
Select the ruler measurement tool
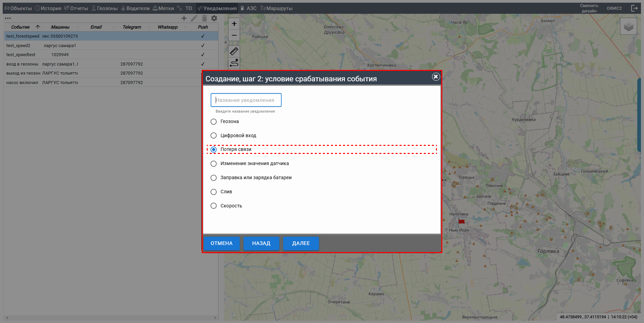(234, 51)
